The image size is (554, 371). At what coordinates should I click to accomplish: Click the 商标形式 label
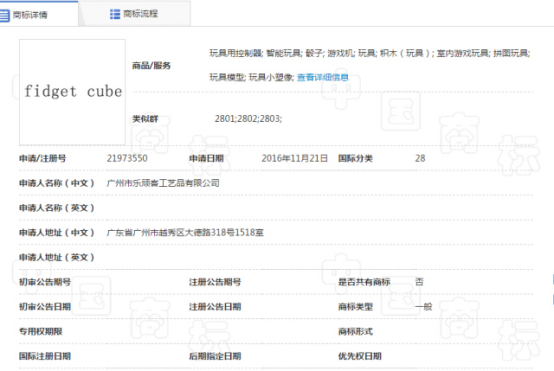click(x=355, y=331)
